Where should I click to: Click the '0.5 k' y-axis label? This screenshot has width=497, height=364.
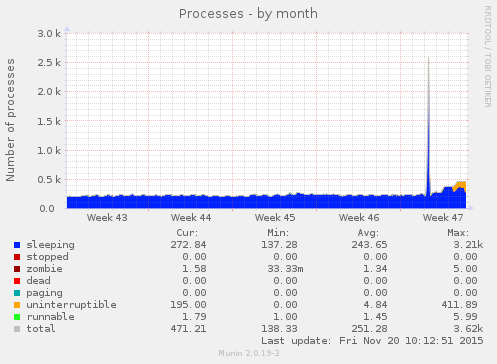49,179
